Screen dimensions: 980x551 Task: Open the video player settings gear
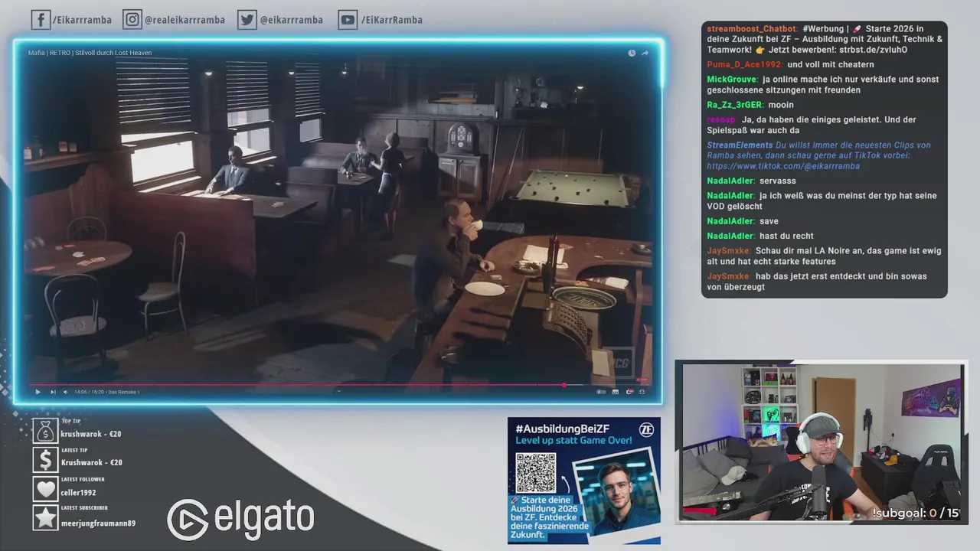point(629,392)
